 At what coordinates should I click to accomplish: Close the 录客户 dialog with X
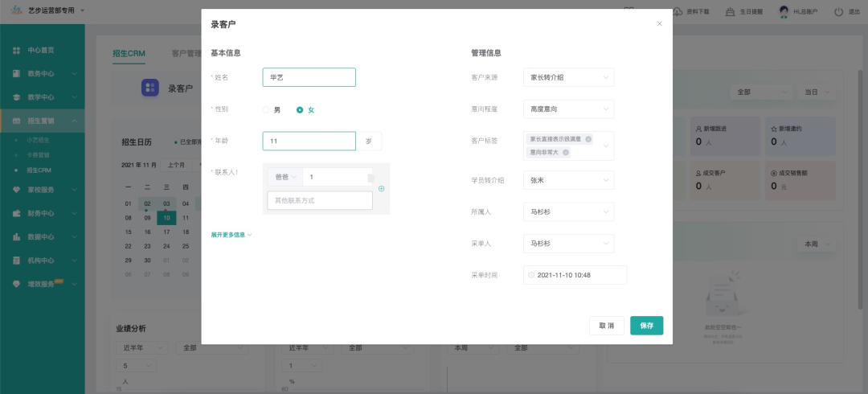click(x=659, y=24)
